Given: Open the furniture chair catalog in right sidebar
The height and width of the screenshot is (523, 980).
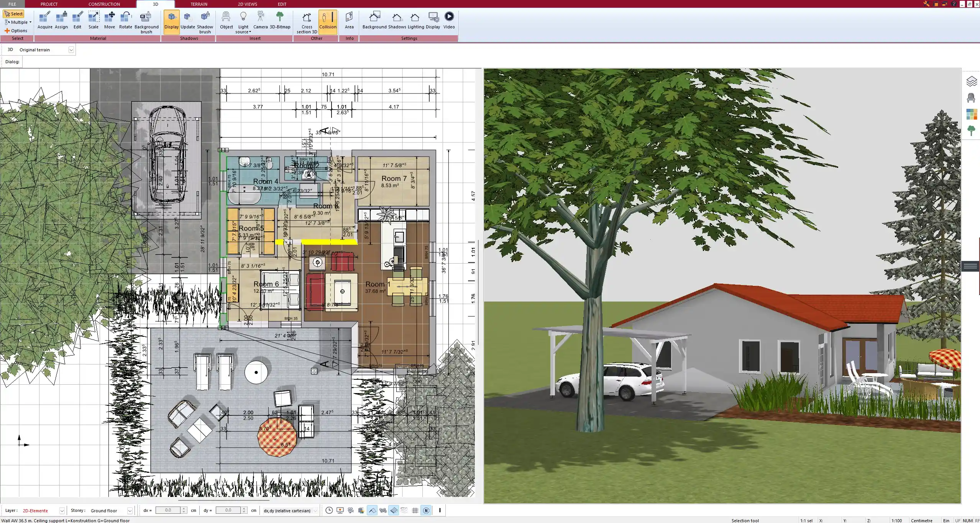Looking at the screenshot, I should point(971,98).
